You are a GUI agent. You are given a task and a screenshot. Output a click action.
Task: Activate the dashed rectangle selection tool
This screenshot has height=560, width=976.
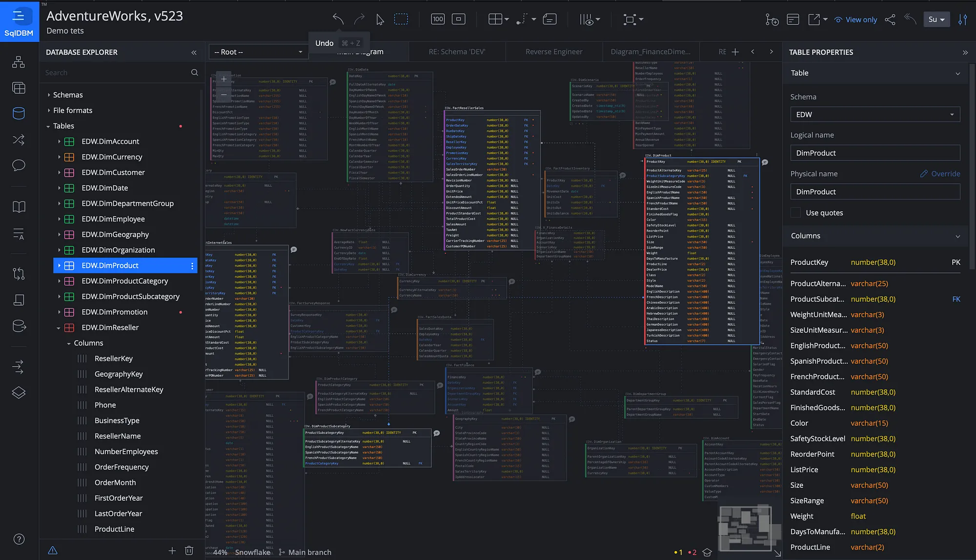coord(401,19)
